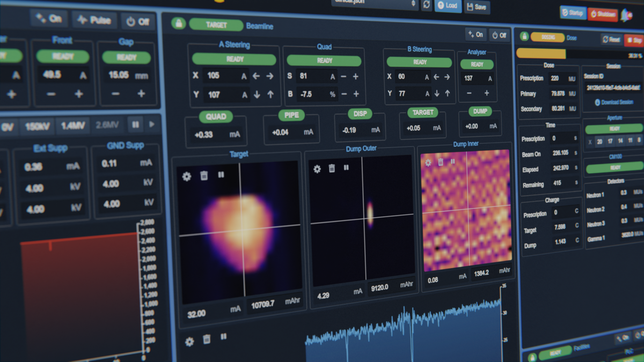Decrease Quad S value with minus
This screenshot has width=644, height=362.
(x=343, y=77)
